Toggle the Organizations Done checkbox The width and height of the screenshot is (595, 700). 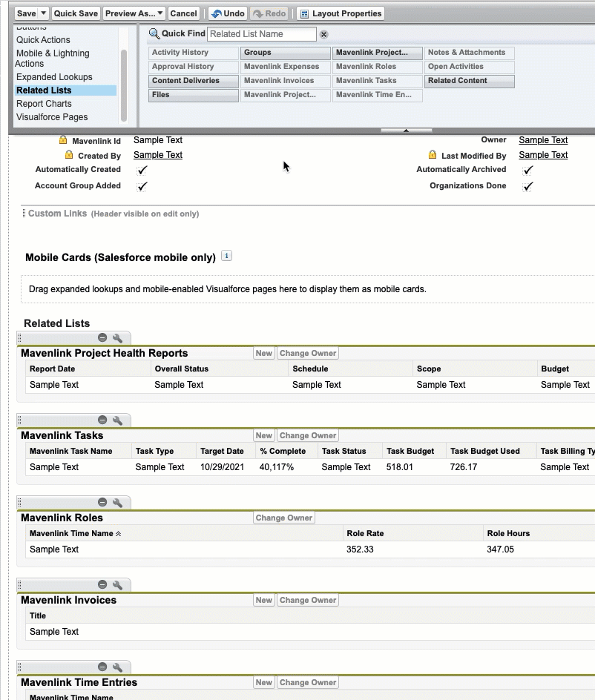coord(527,186)
